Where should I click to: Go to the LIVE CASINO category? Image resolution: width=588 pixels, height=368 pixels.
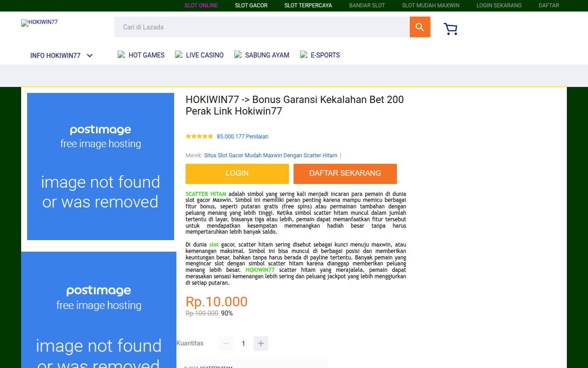[205, 55]
